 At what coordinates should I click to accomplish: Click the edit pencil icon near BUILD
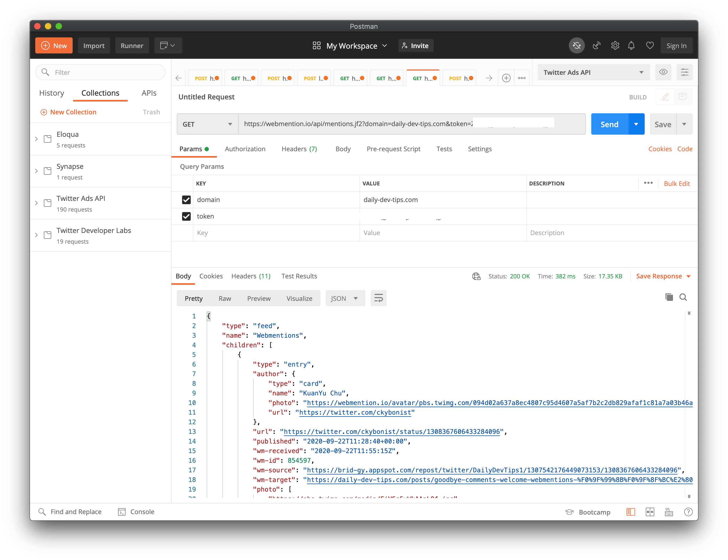coord(665,97)
